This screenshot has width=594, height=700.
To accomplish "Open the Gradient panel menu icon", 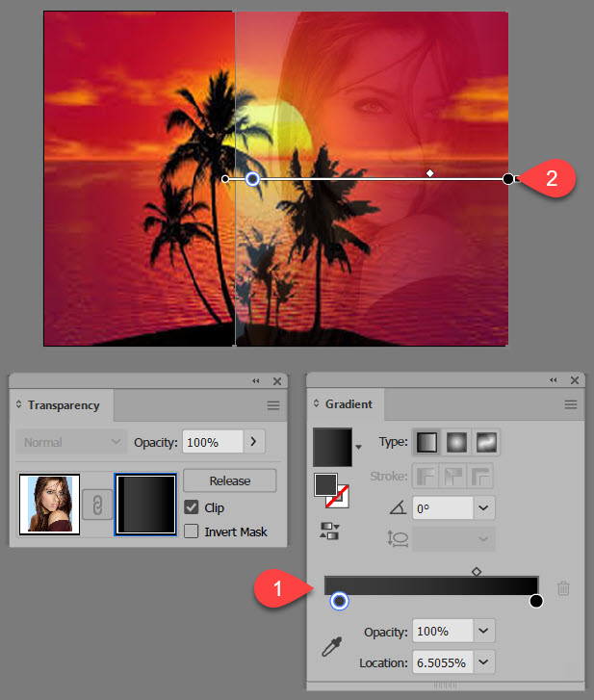I will click(570, 404).
